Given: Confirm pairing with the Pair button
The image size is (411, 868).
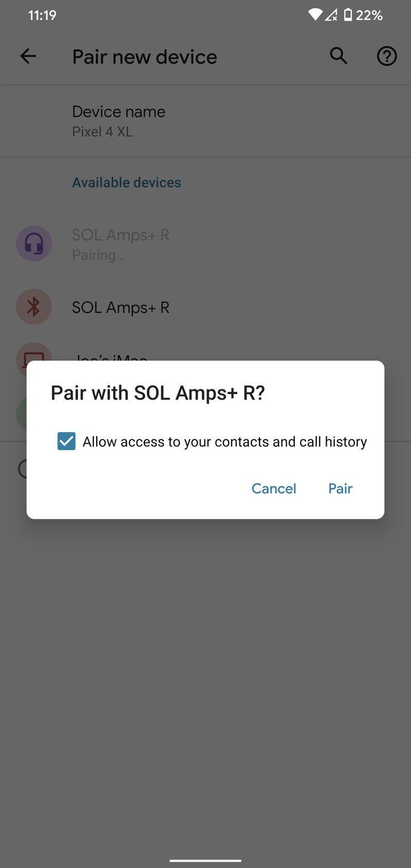Looking at the screenshot, I should click(x=340, y=488).
